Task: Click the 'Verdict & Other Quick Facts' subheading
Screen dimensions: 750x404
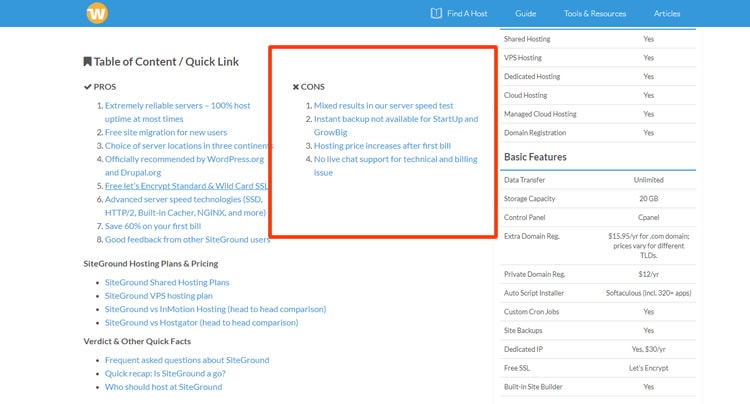Action: pyautogui.click(x=137, y=341)
